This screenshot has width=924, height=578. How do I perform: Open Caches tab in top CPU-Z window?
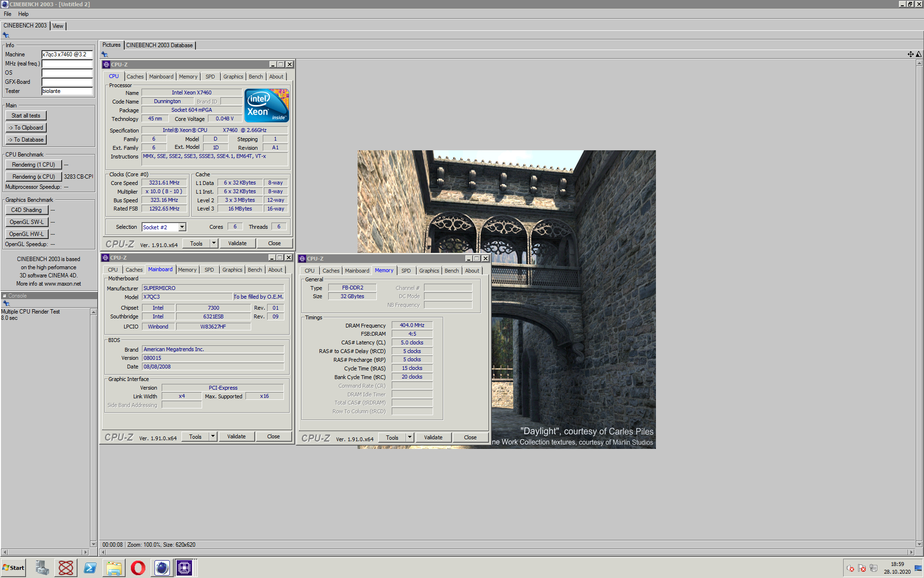(135, 77)
